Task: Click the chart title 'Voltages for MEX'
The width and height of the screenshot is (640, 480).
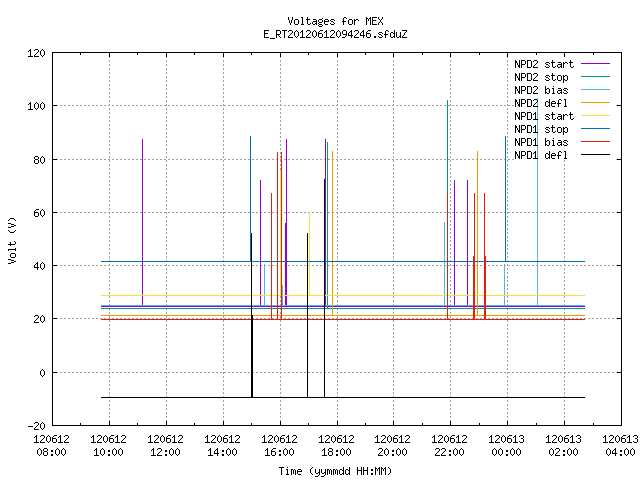Action: (x=335, y=21)
